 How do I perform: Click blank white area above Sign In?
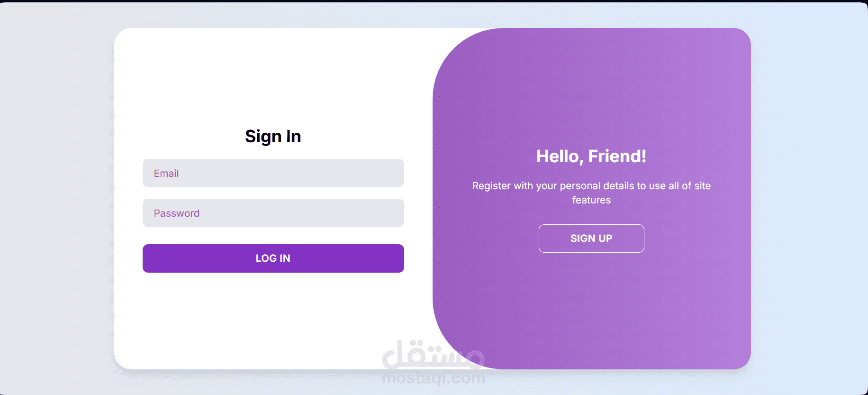coord(273,76)
